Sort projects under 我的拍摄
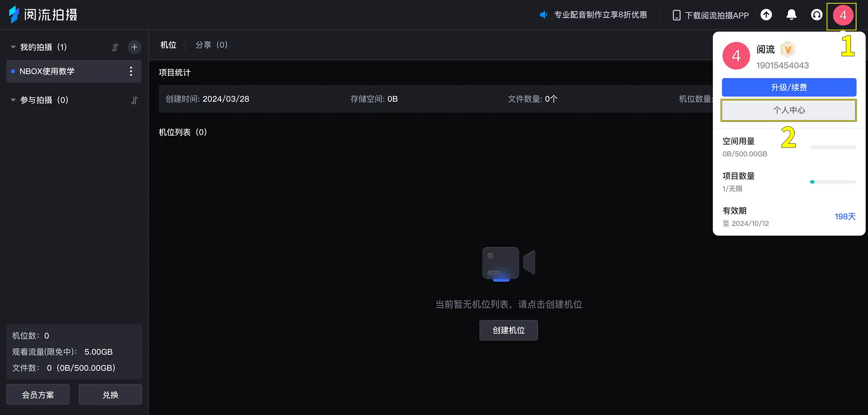The height and width of the screenshot is (415, 868). coord(115,47)
